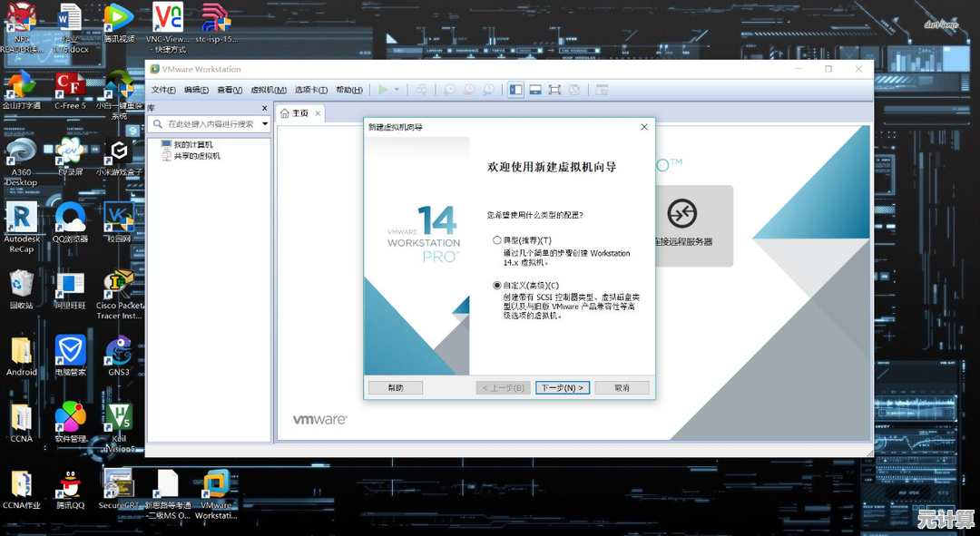This screenshot has height=536, width=980.
Task: Open the 作业 1.15.docx Word file icon
Action: pos(70,27)
